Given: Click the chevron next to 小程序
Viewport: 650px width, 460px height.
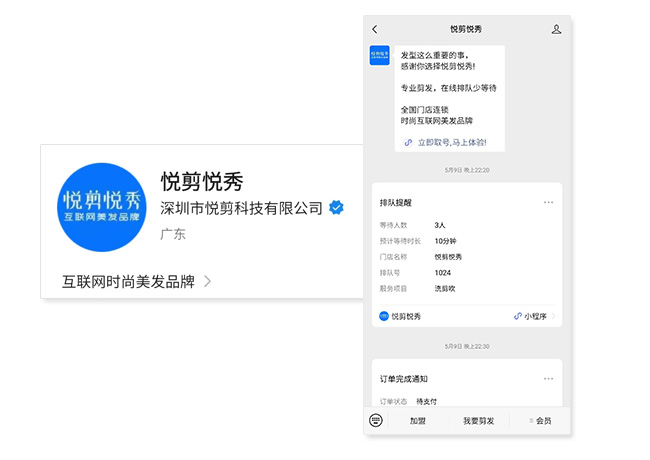Looking at the screenshot, I should 553,316.
